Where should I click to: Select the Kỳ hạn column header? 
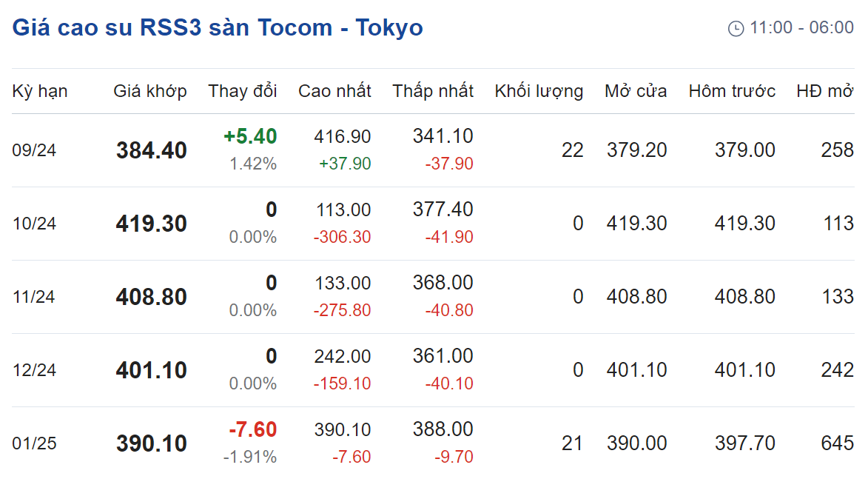(x=40, y=91)
